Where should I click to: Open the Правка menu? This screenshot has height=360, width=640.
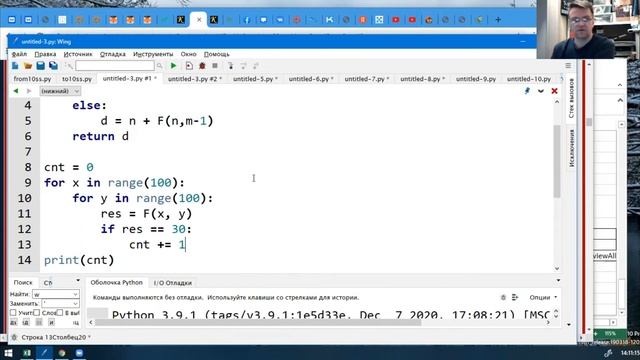coord(45,54)
